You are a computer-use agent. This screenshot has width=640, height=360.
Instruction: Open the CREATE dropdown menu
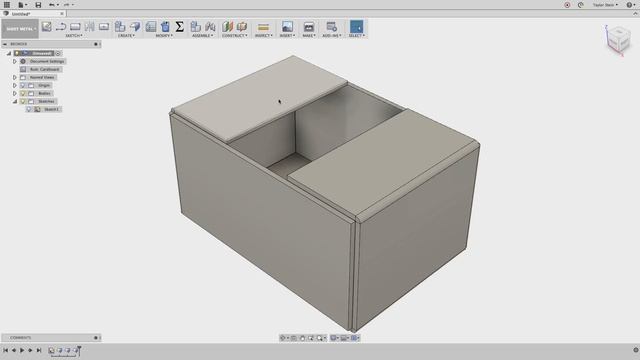click(x=126, y=36)
